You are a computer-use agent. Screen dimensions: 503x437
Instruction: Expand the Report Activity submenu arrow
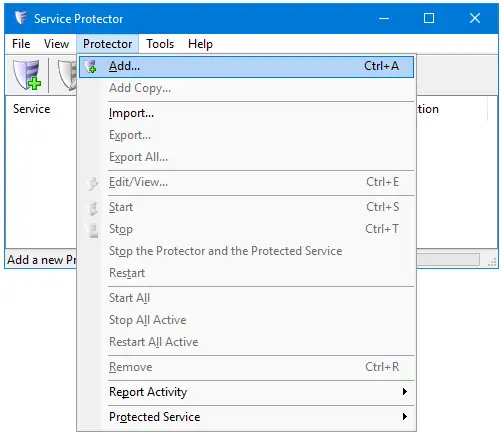[405, 392]
